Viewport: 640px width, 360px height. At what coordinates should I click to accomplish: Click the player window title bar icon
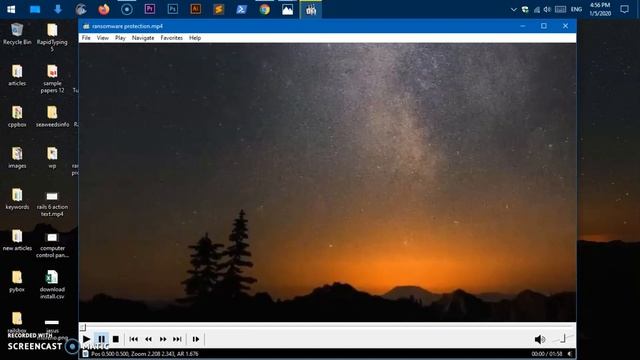86,27
